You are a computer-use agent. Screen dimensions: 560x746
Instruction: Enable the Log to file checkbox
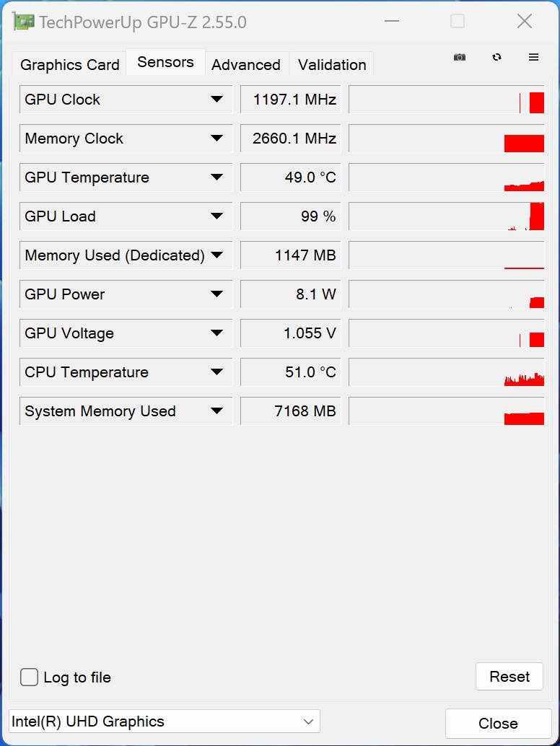pos(30,677)
